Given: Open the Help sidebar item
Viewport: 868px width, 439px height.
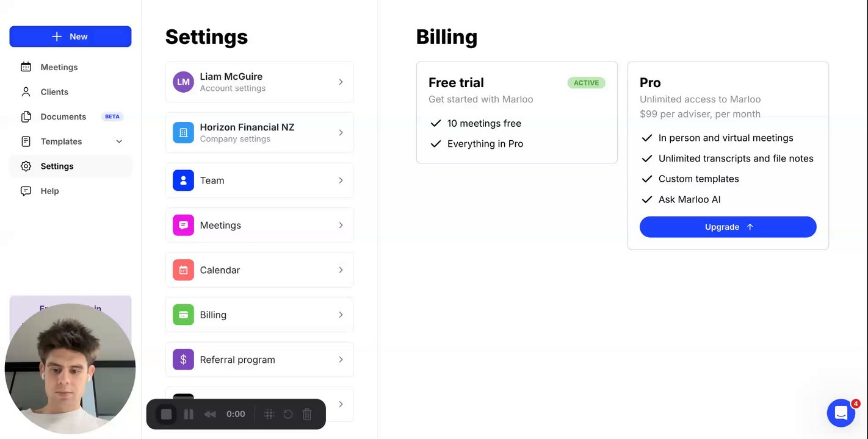Looking at the screenshot, I should [49, 191].
